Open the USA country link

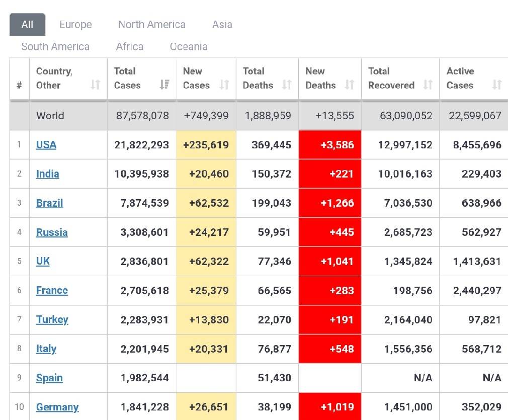pyautogui.click(x=46, y=145)
